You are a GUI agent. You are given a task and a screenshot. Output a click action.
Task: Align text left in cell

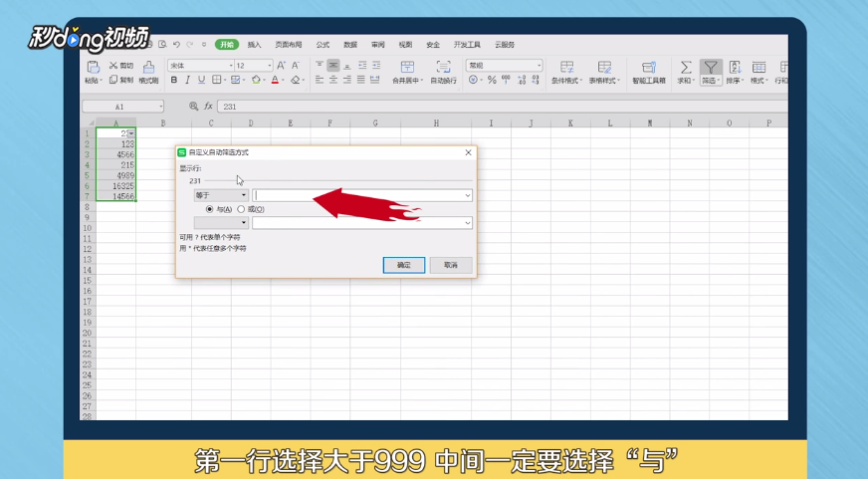pos(320,80)
